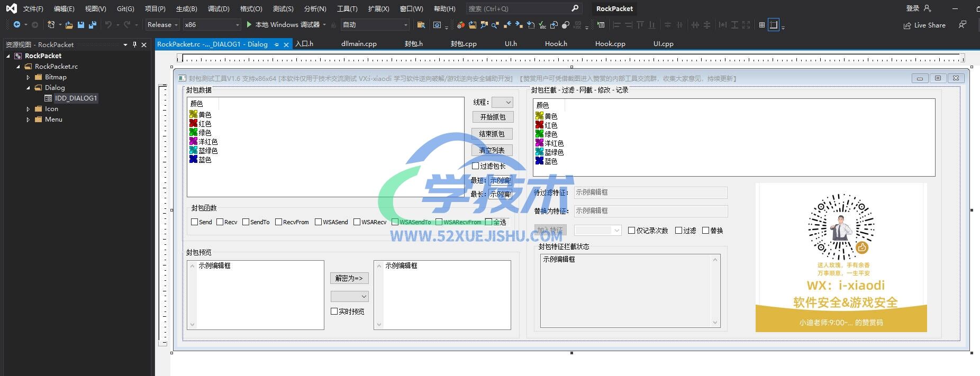
Task: Open the 调试(D) menu
Action: coord(219,9)
